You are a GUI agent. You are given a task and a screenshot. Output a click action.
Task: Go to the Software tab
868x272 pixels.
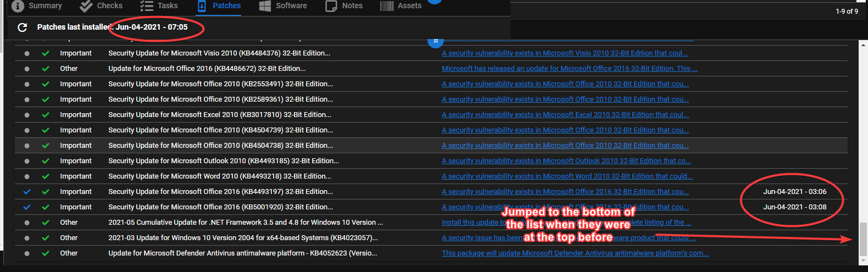tap(283, 5)
